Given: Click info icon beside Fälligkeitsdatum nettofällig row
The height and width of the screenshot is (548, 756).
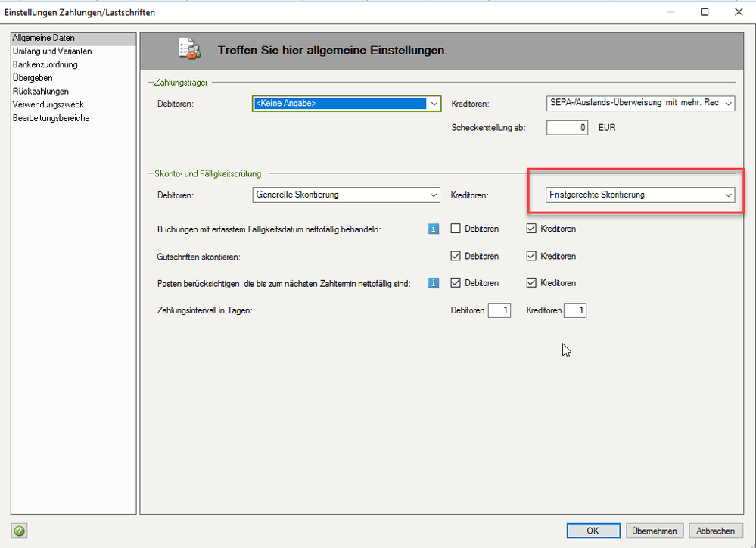Looking at the screenshot, I should click(434, 229).
